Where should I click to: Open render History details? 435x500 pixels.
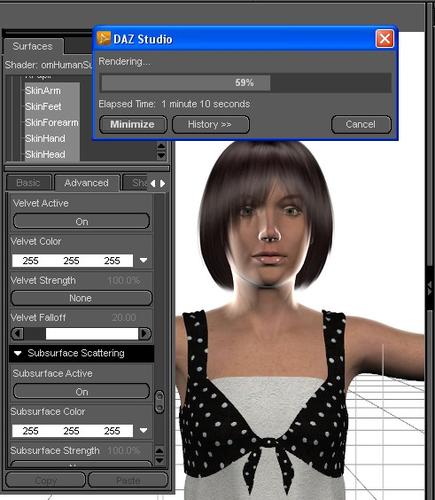(210, 124)
